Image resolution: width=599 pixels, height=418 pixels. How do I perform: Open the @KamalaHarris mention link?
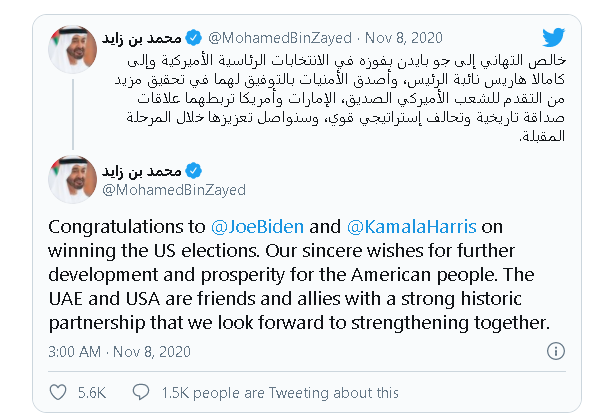click(412, 227)
